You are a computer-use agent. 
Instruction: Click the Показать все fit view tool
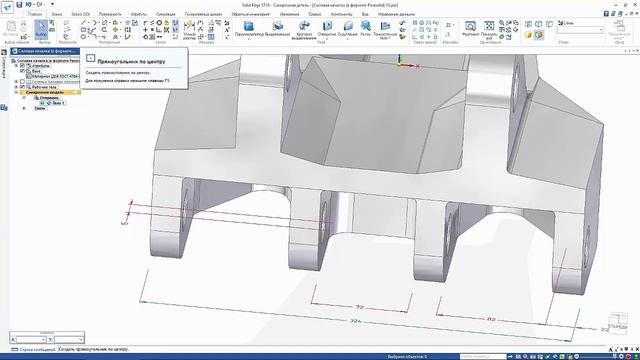(489, 30)
